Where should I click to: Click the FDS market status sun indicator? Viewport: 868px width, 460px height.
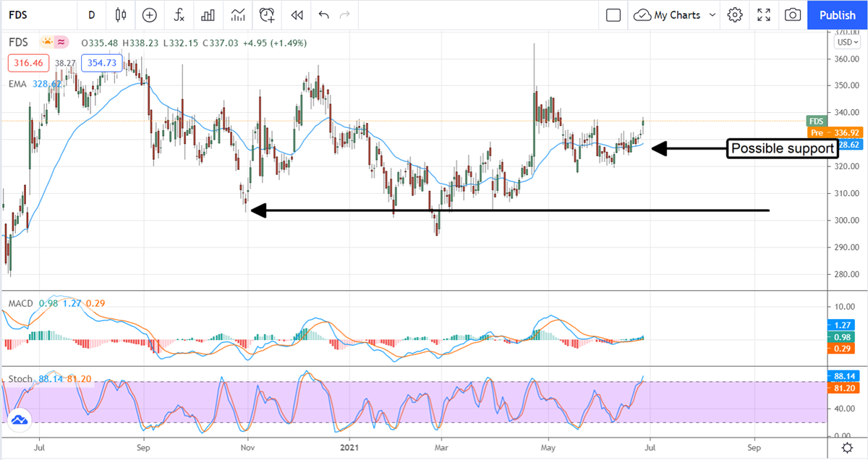coord(47,42)
